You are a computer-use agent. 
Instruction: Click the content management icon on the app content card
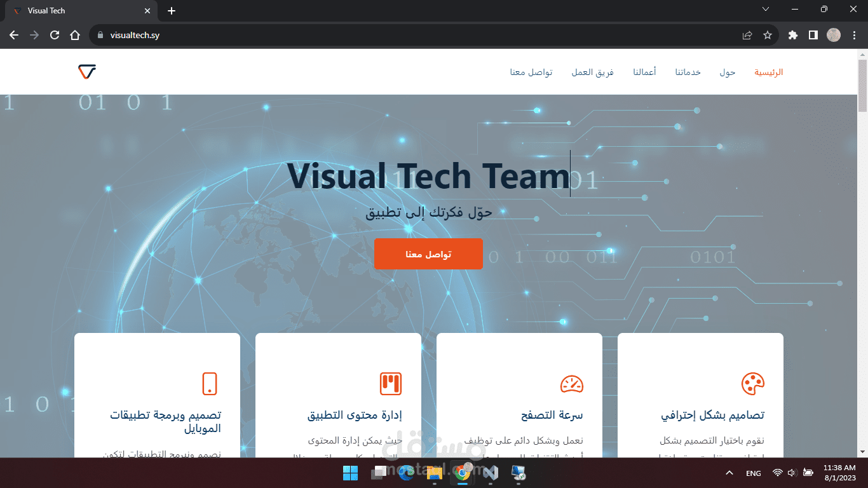[x=391, y=383]
